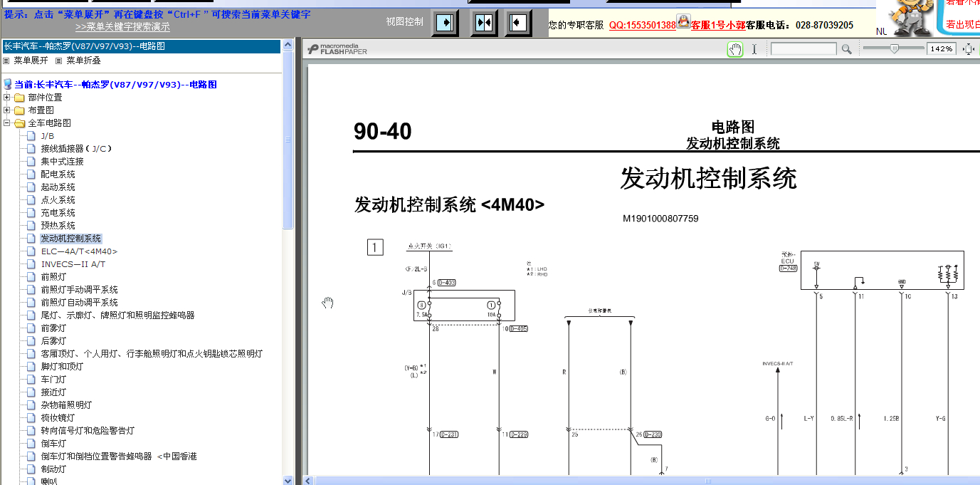Select the 长丰汽车 帕杰罗 电路图 list header

tap(142, 46)
